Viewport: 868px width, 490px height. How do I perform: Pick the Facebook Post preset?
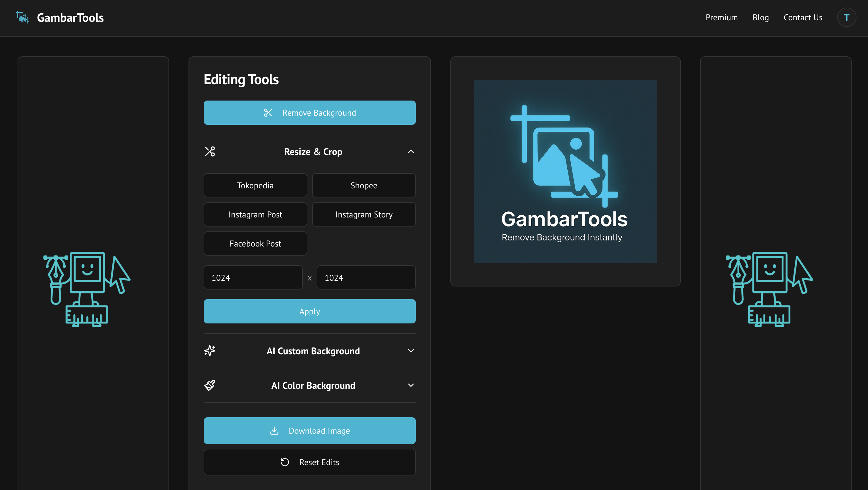255,243
